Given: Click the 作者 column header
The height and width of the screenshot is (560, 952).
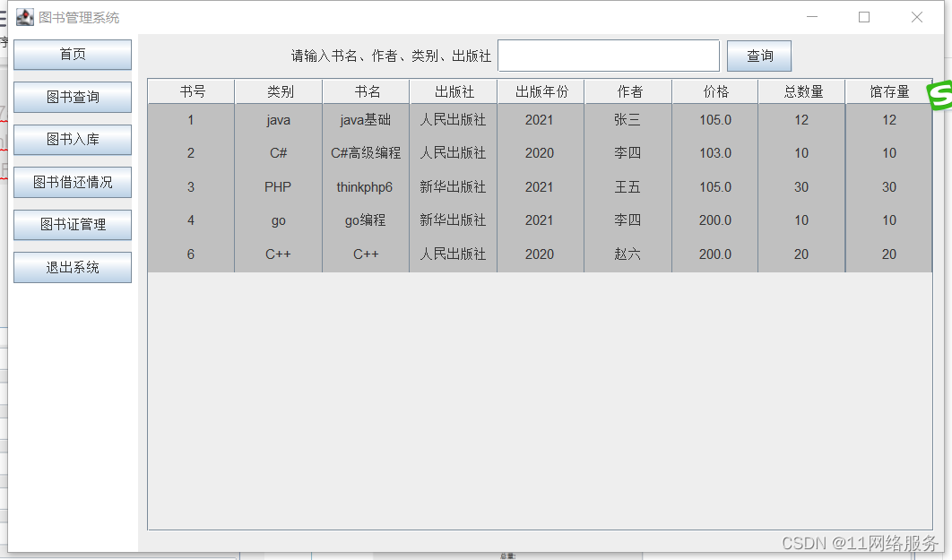Looking at the screenshot, I should [x=628, y=91].
